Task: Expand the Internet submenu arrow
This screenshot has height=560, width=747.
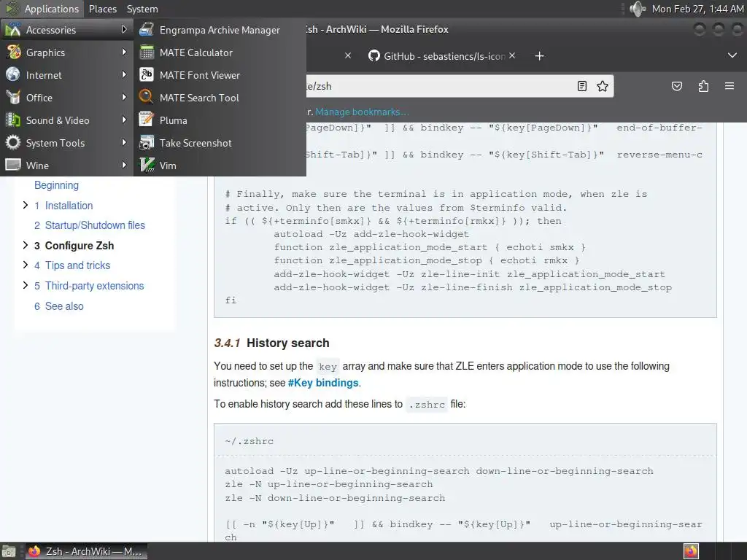Action: [x=124, y=75]
